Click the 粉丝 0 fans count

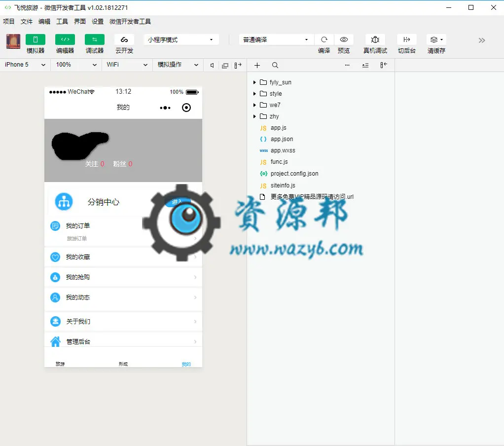pyautogui.click(x=122, y=164)
